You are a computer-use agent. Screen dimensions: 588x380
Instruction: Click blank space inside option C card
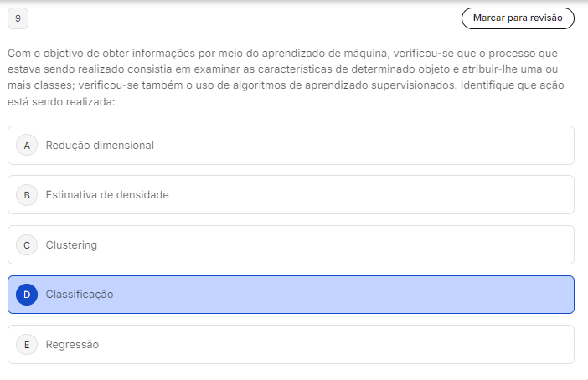pyautogui.click(x=377, y=245)
